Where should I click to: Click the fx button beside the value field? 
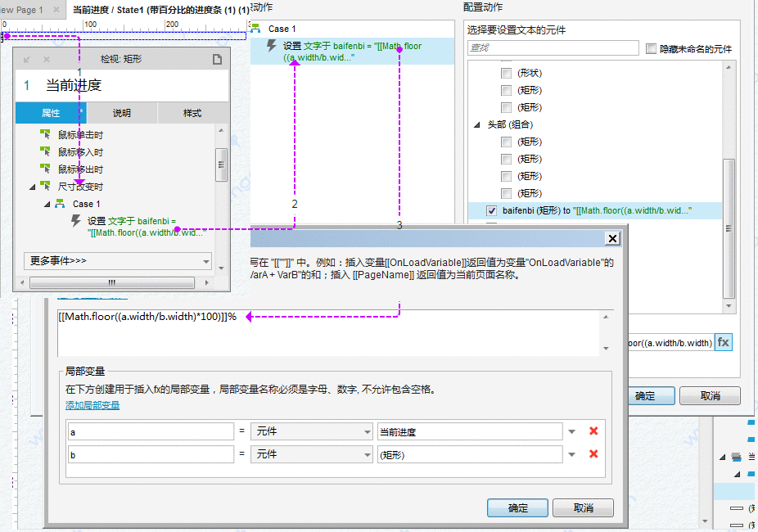point(723,342)
